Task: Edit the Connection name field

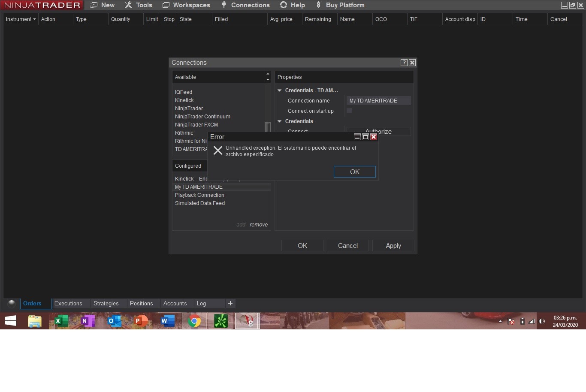Action: click(x=379, y=101)
